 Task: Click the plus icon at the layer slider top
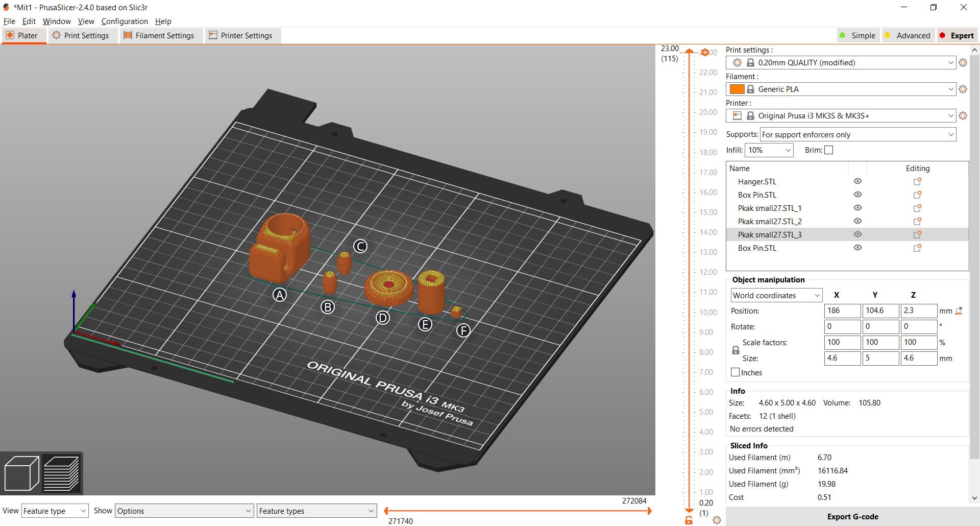click(x=705, y=52)
